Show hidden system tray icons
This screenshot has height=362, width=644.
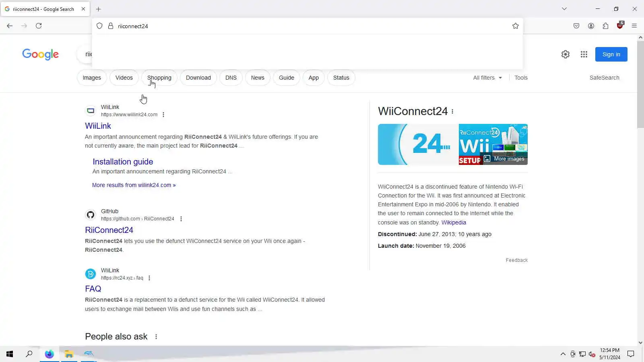(563, 354)
